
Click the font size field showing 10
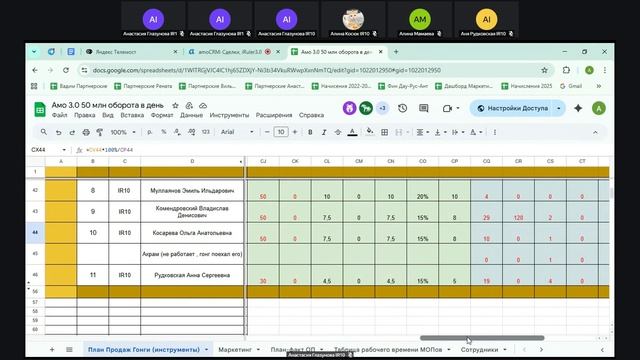pos(281,132)
